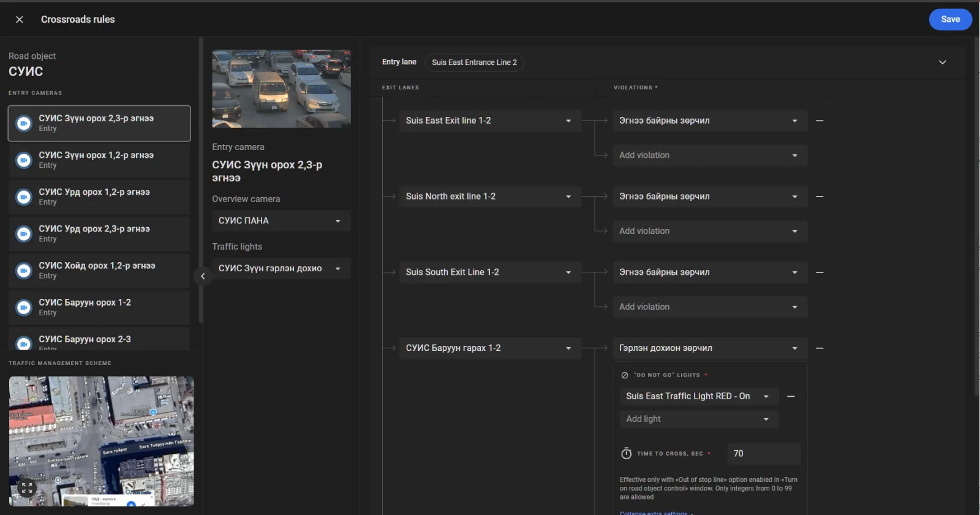Expand the traffic scheme map fullscreen
Viewport: 980px width, 515px height.
pos(27,488)
